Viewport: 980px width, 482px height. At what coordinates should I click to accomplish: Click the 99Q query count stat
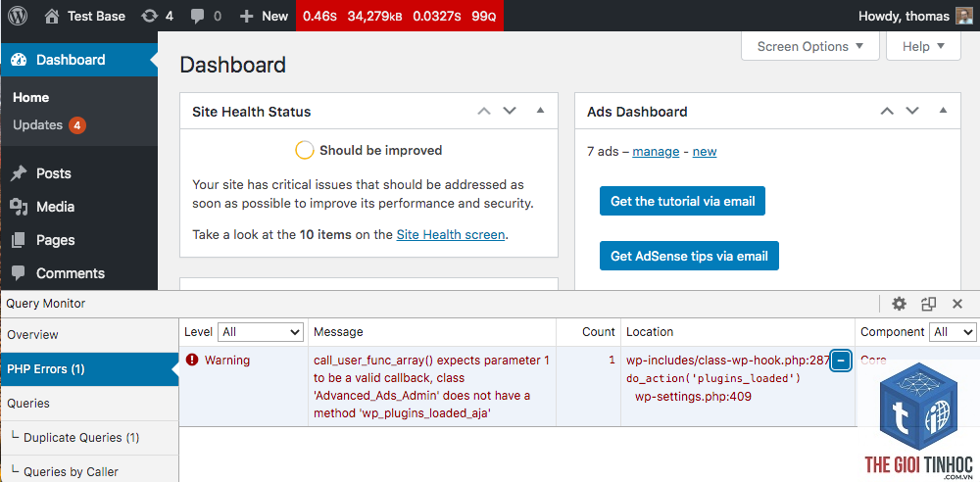click(484, 17)
